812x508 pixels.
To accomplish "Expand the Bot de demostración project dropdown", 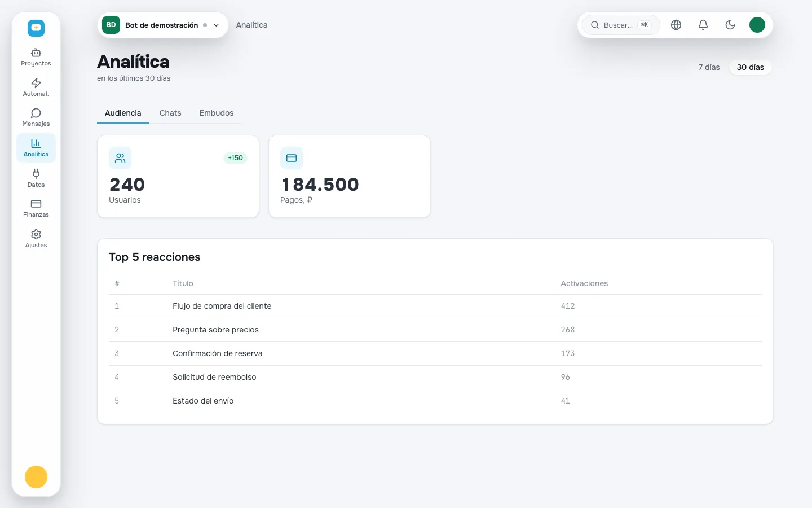I will pyautogui.click(x=163, y=25).
